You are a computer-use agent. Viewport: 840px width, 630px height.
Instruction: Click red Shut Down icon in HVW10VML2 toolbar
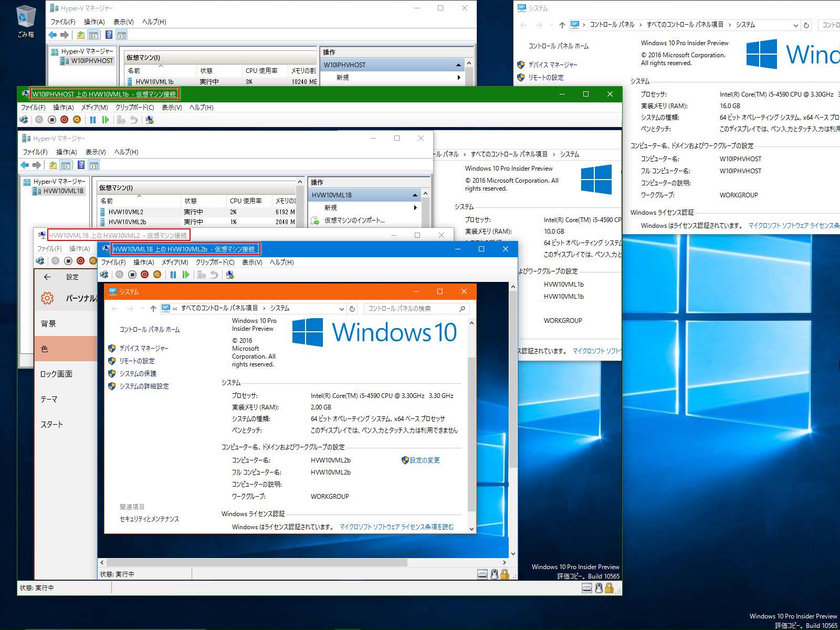point(80,261)
